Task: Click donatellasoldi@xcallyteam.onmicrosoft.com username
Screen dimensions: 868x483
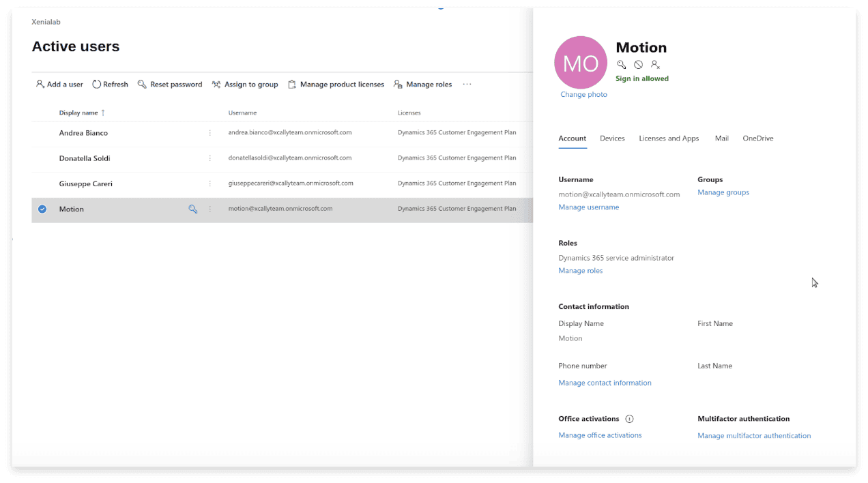Action: pyautogui.click(x=290, y=158)
